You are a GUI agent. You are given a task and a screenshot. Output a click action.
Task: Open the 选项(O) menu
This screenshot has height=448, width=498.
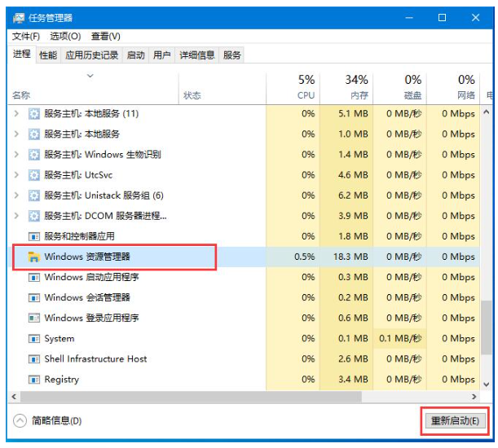(65, 36)
